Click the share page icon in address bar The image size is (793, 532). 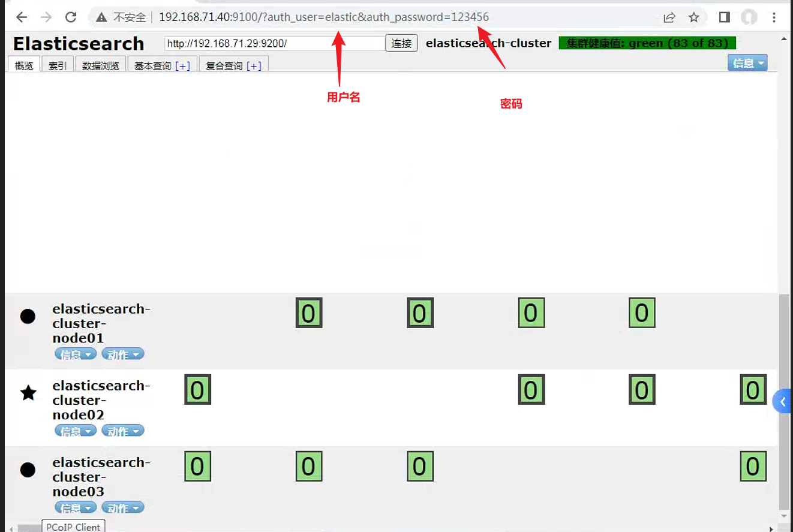[669, 17]
